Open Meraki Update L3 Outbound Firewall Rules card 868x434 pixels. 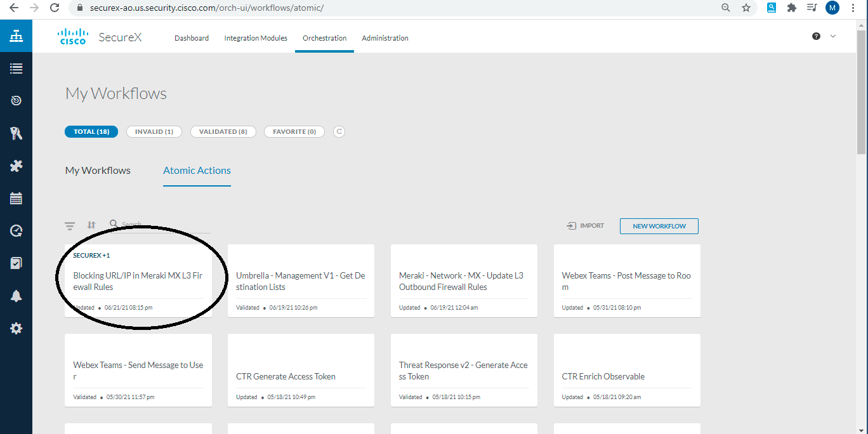[x=464, y=281]
